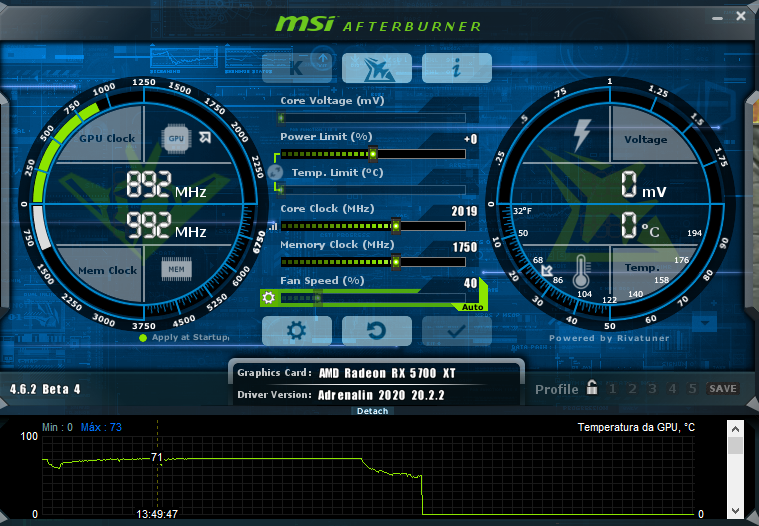
Task: Click the Fan Speed value 40
Action: coord(471,283)
